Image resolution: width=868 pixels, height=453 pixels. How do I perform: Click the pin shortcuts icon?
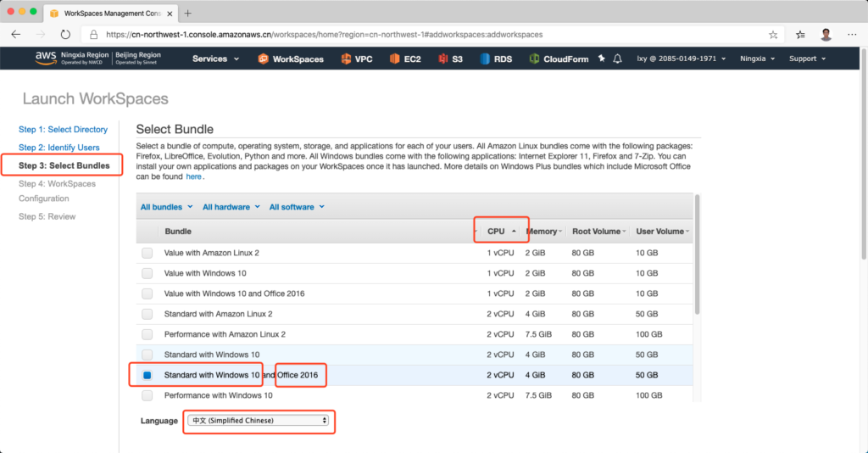(601, 59)
